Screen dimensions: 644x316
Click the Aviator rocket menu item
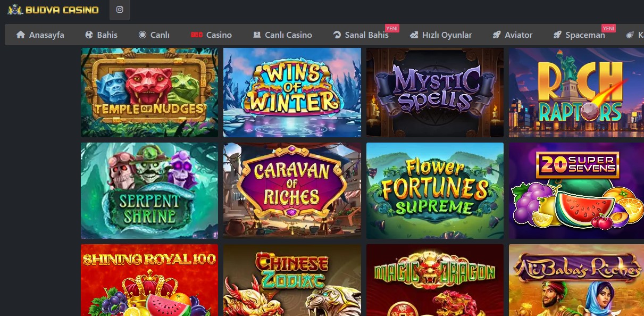(x=513, y=35)
